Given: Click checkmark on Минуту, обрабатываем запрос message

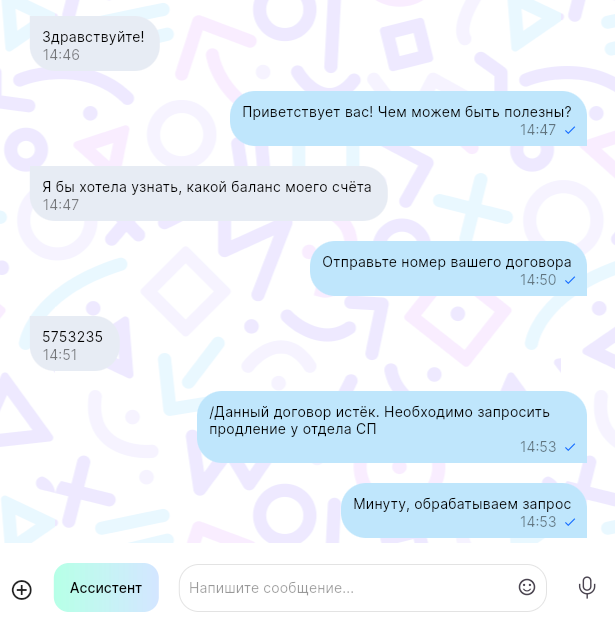Looking at the screenshot, I should [x=570, y=522].
